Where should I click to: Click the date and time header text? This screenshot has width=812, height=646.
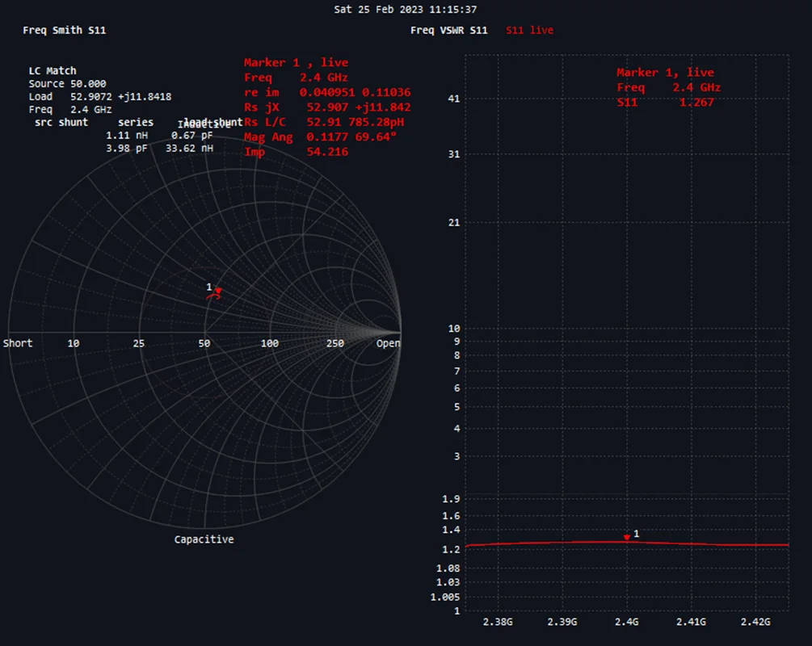(406, 10)
